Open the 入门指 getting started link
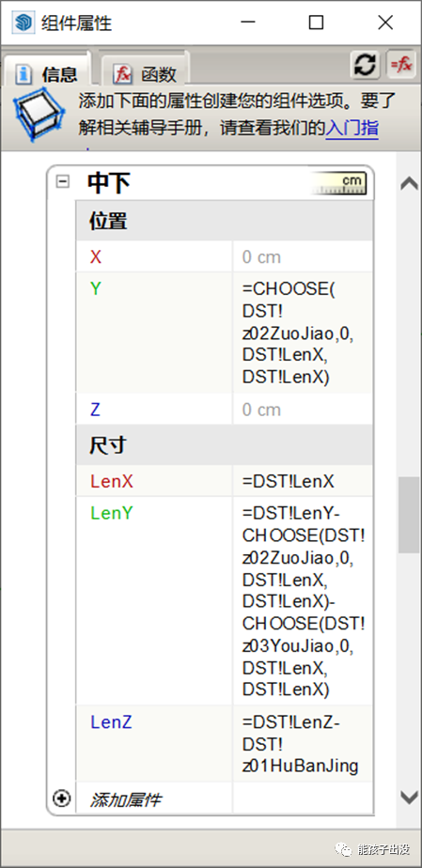The image size is (422, 868). pyautogui.click(x=352, y=129)
